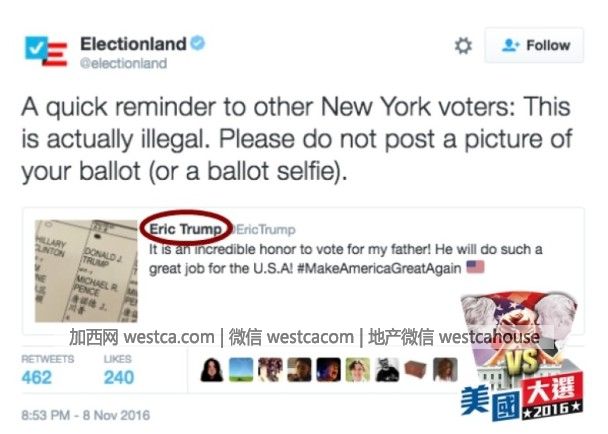Click the blue sky landscape avatar
The image size is (608, 434).
(241, 370)
